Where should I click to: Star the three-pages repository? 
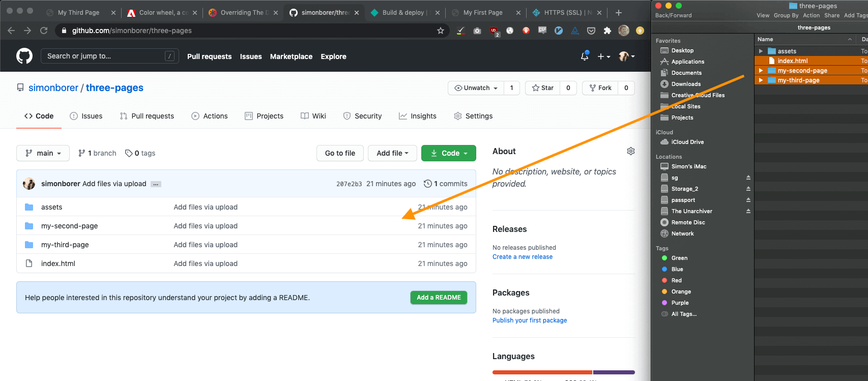pos(543,88)
